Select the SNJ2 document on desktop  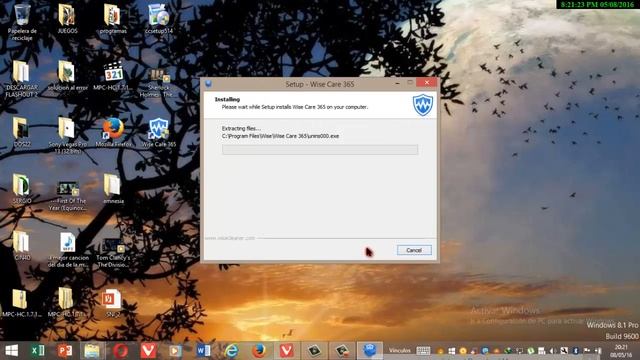(x=111, y=303)
